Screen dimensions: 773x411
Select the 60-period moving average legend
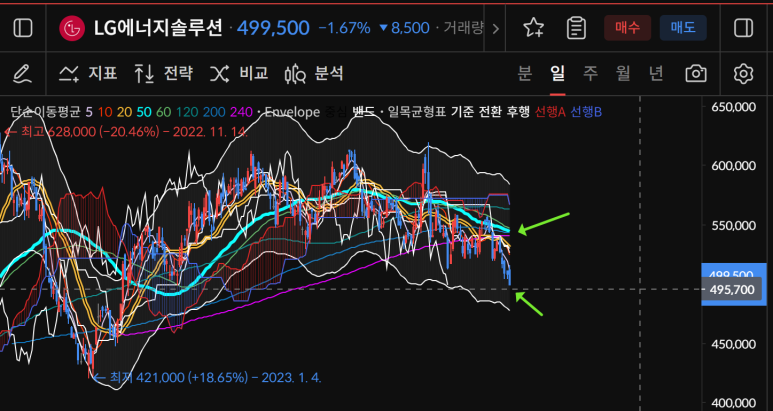[x=163, y=112]
